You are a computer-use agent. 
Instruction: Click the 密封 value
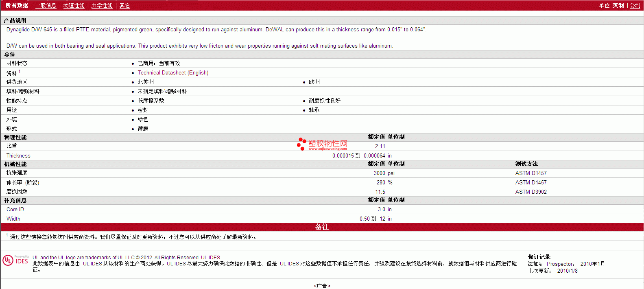pyautogui.click(x=143, y=110)
